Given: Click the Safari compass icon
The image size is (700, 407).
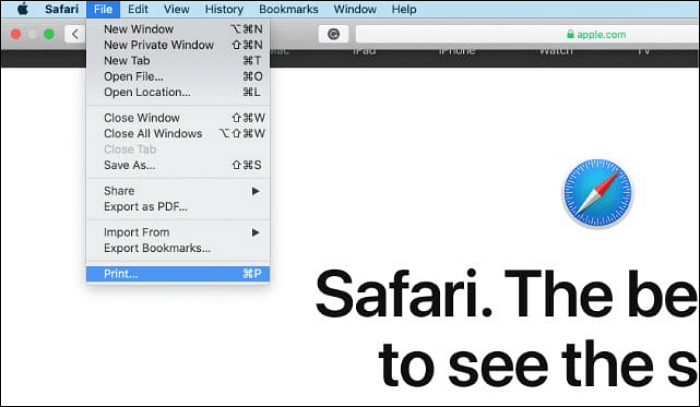Looking at the screenshot, I should point(597,193).
